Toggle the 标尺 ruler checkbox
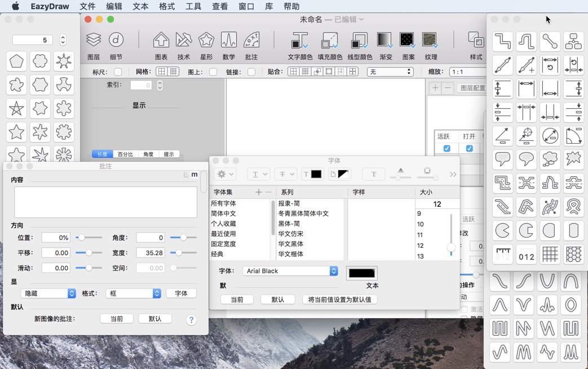Image resolution: width=588 pixels, height=369 pixels. (x=118, y=72)
